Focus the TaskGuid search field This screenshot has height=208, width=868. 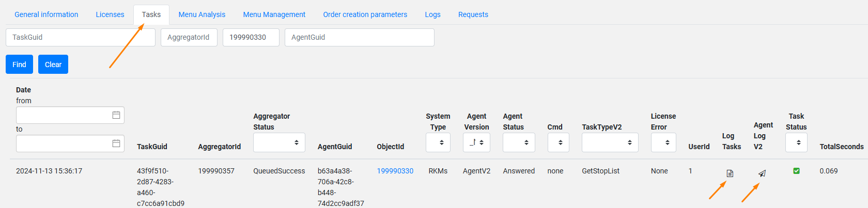81,37
